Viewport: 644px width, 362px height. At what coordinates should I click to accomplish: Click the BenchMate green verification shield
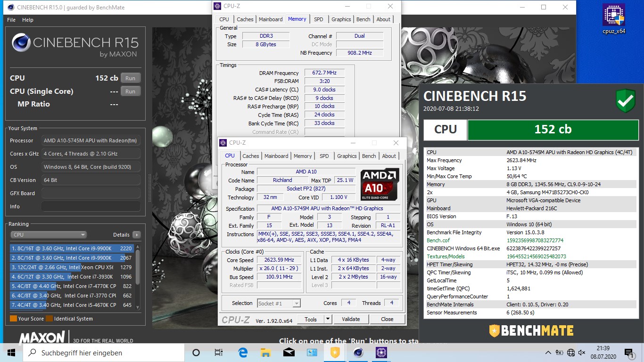(626, 101)
